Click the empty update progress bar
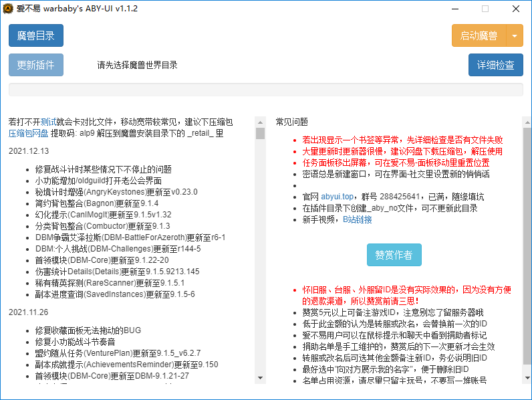Image resolution: width=532 pixels, height=400 pixels. (x=265, y=90)
